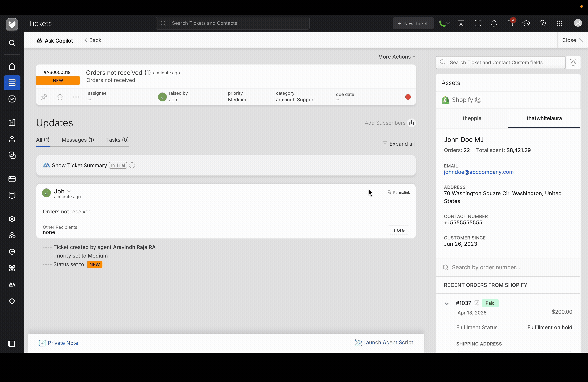Click the red status dot on ticket
Screen dimensions: 588x382
(x=408, y=97)
